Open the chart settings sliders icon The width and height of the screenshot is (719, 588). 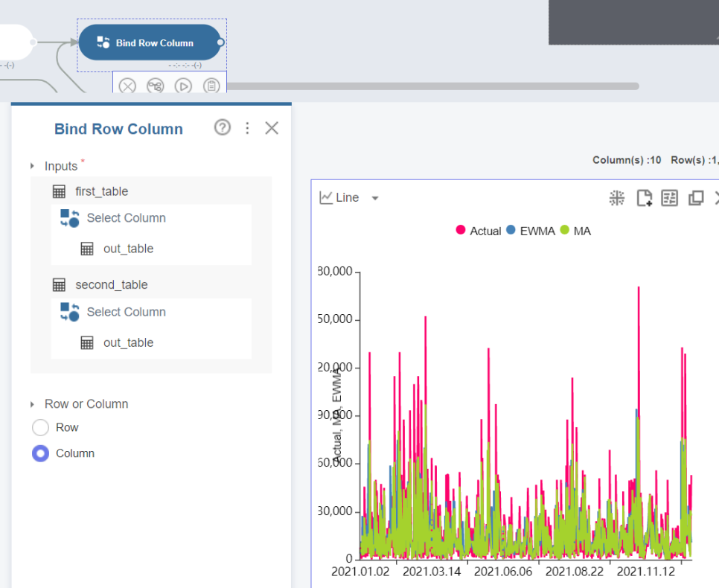coord(669,198)
